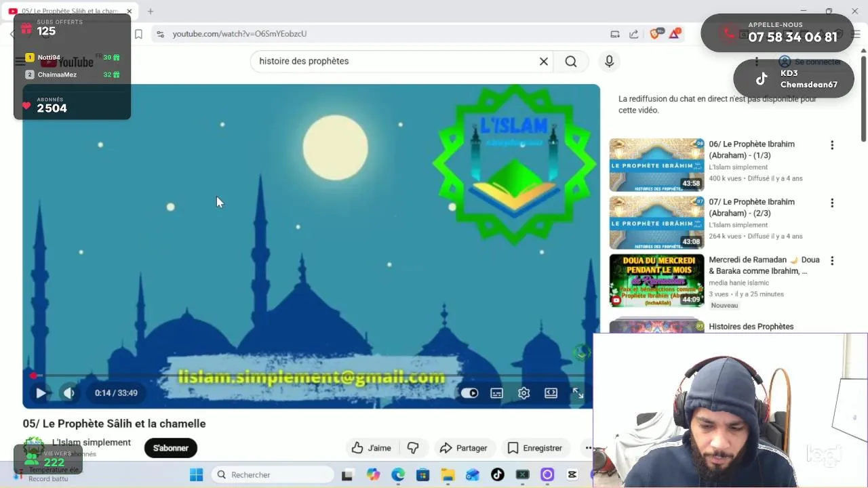The image size is (868, 488).
Task: Open CapCut from the taskbar
Action: pyautogui.click(x=572, y=475)
